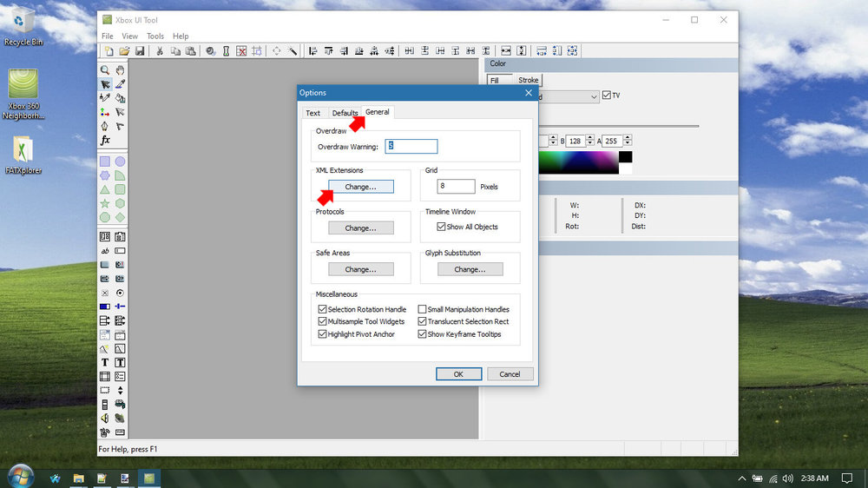Click Change under Protocols

(x=361, y=228)
